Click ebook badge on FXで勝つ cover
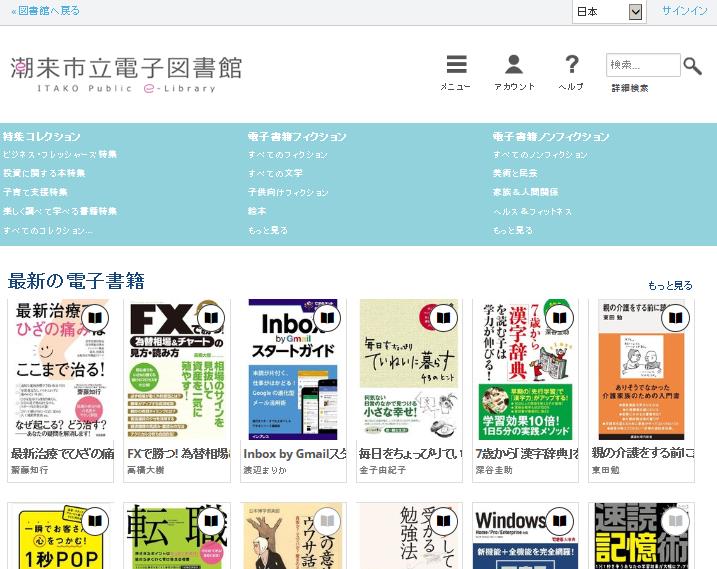The height and width of the screenshot is (569, 717). click(211, 317)
